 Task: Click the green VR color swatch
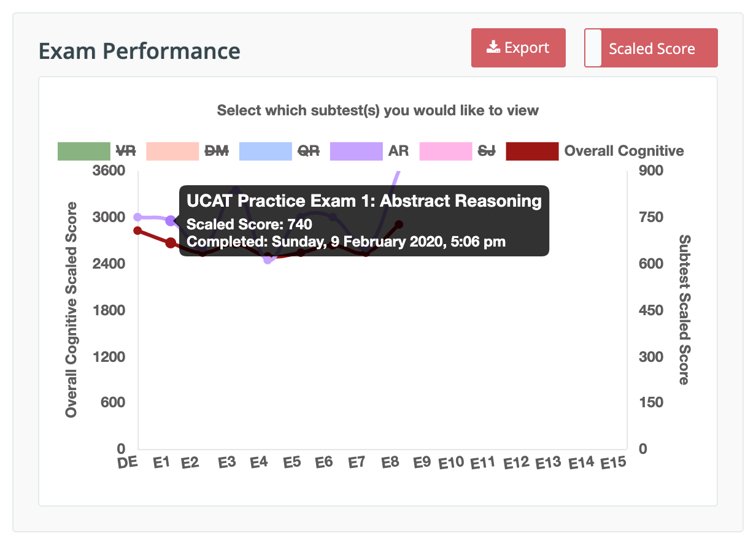[84, 151]
